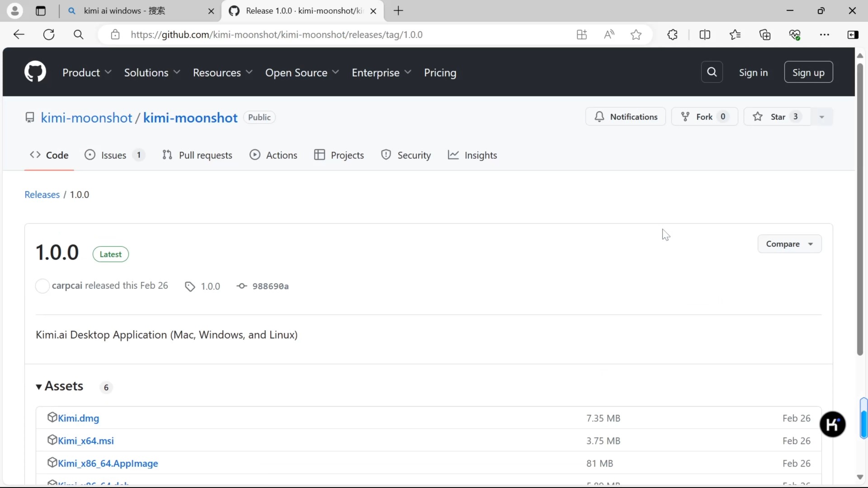Click the GitHub logo home icon
The height and width of the screenshot is (488, 868).
click(x=35, y=72)
